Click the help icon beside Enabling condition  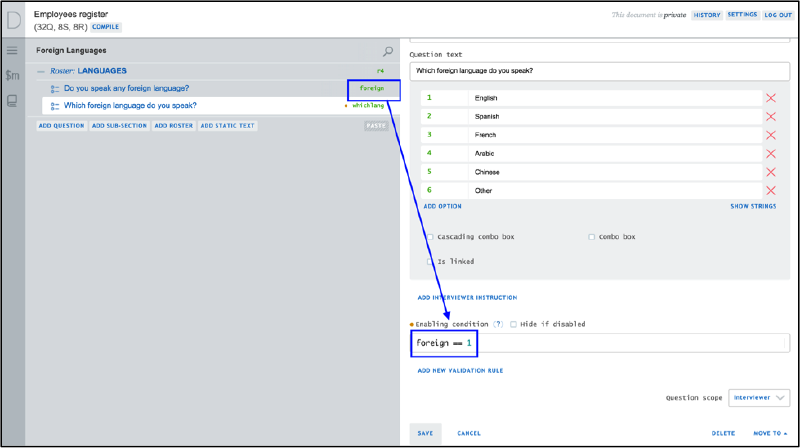tap(498, 325)
